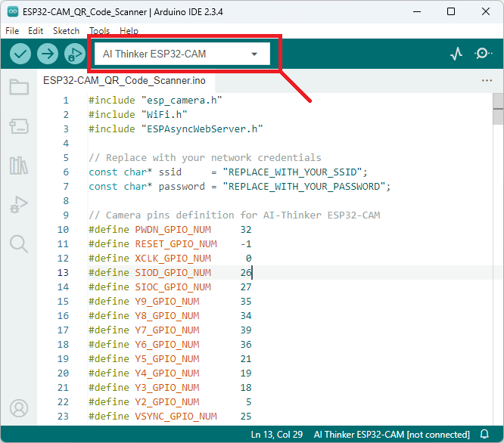Click the Ln 13, Col 29 cursor position
Viewport: 504px width, 443px height.
pyautogui.click(x=277, y=435)
